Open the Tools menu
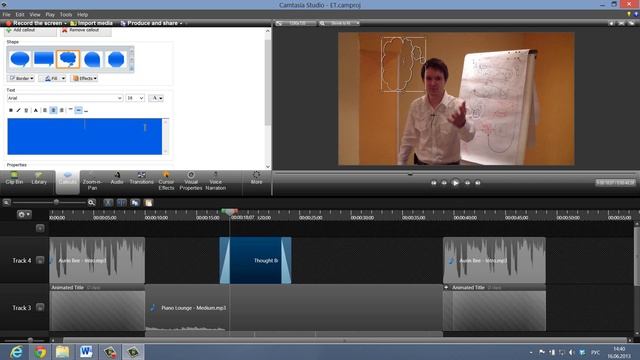 (66, 14)
